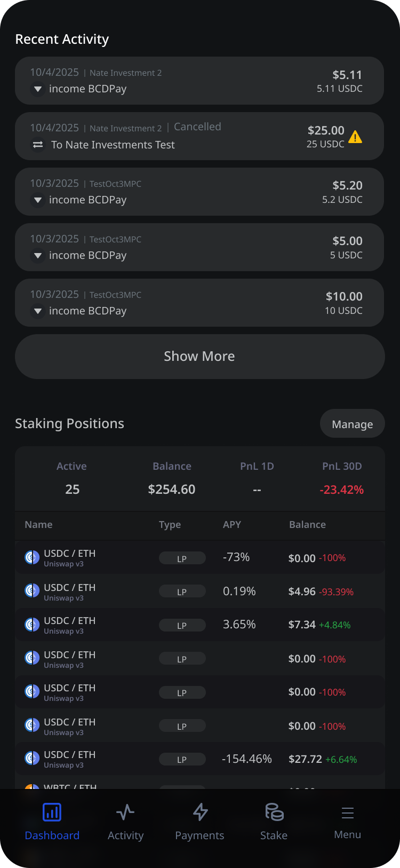Click the Manage staking positions button

click(x=352, y=424)
